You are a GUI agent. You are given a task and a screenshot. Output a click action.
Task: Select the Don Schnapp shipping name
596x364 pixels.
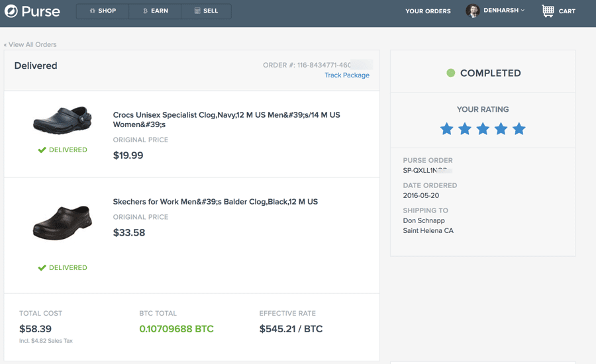(424, 220)
